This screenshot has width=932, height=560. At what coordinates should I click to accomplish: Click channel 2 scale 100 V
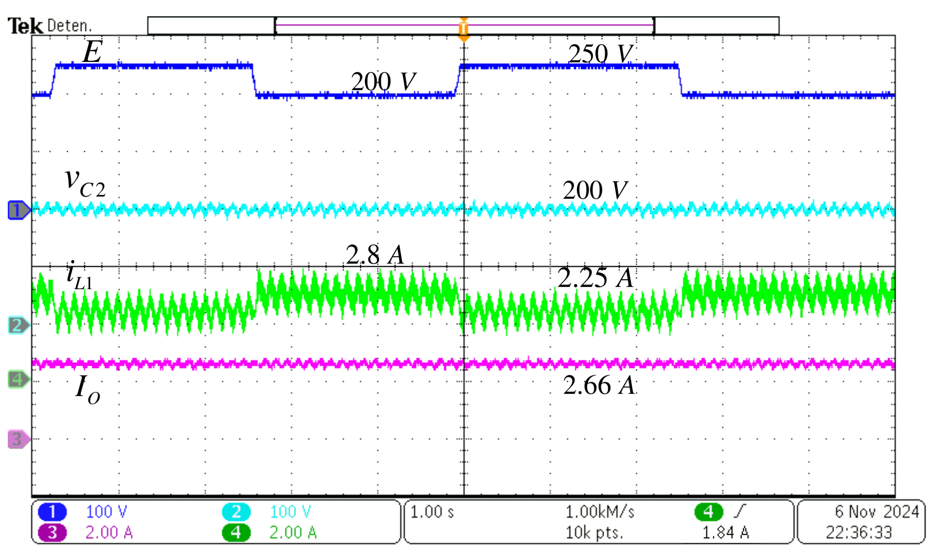291,512
